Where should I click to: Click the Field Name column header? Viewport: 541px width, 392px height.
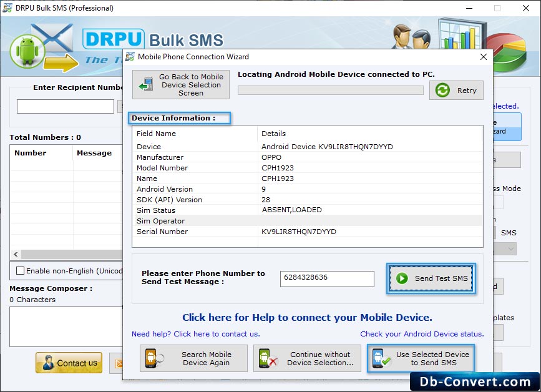[x=195, y=134]
